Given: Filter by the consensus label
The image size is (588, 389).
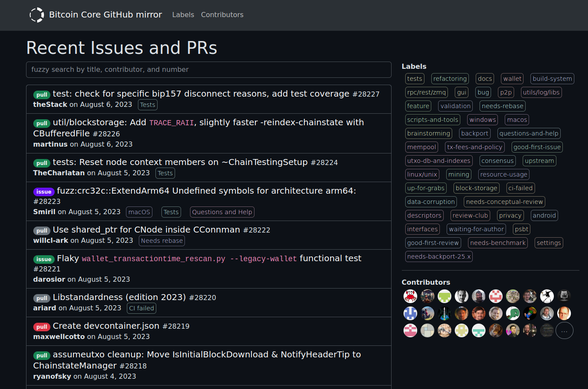Looking at the screenshot, I should pos(497,160).
